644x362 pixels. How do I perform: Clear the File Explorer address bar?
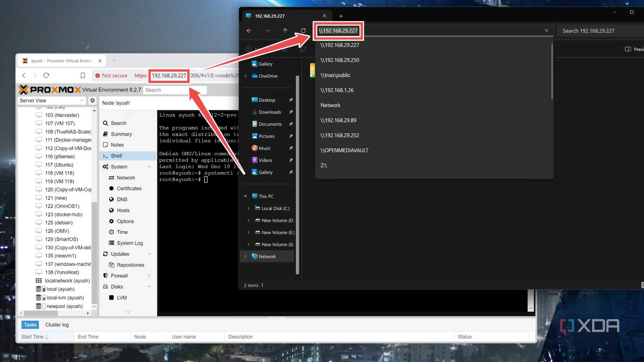click(546, 30)
